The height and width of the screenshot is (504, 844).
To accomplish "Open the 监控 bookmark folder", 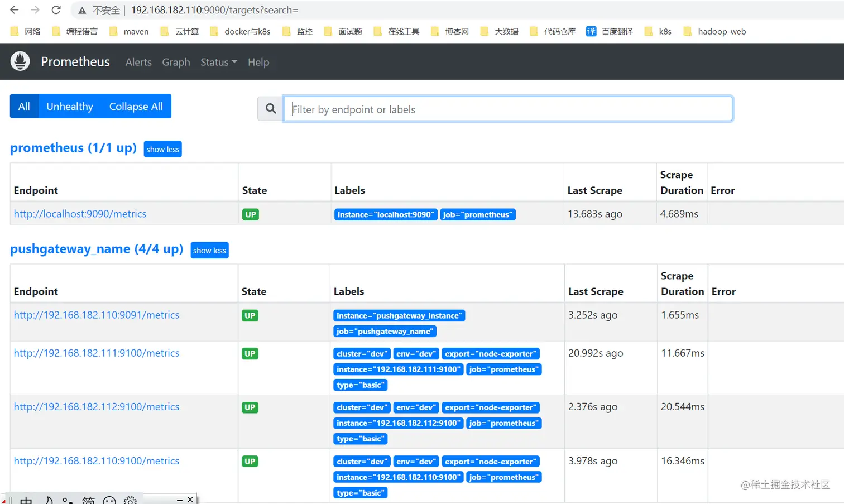I will coord(298,31).
